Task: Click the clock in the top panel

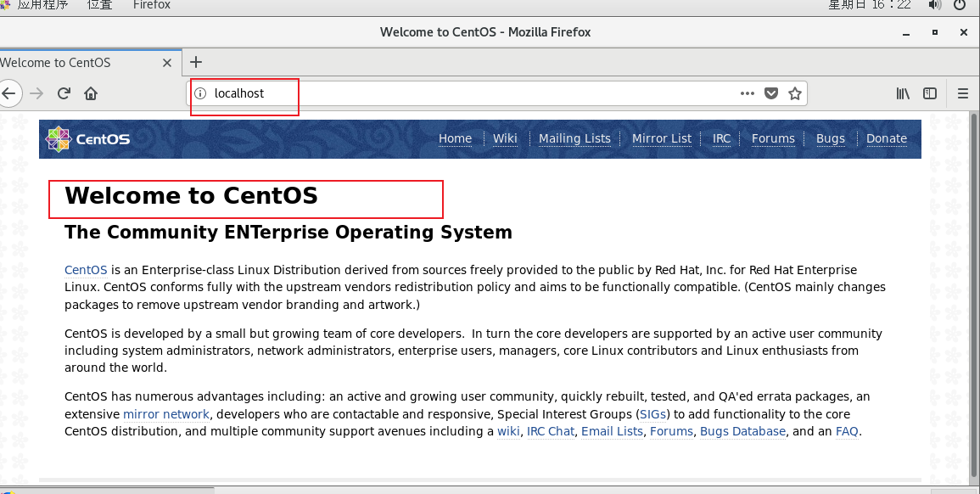Action: (870, 5)
